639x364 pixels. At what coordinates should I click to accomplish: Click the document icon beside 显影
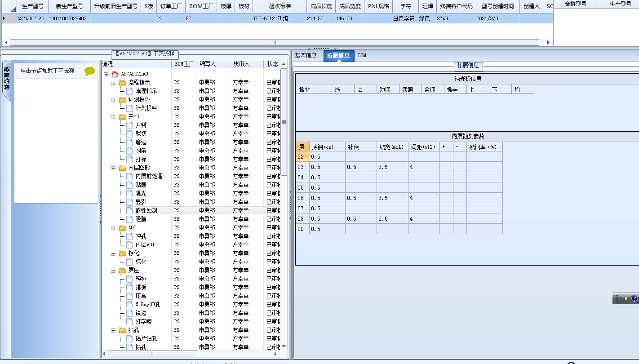pyautogui.click(x=129, y=202)
